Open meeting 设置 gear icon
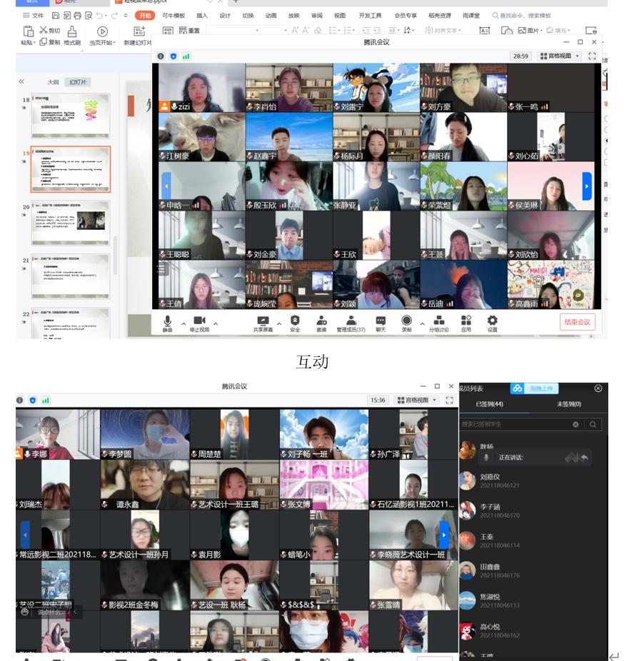The image size is (644, 661). (492, 323)
